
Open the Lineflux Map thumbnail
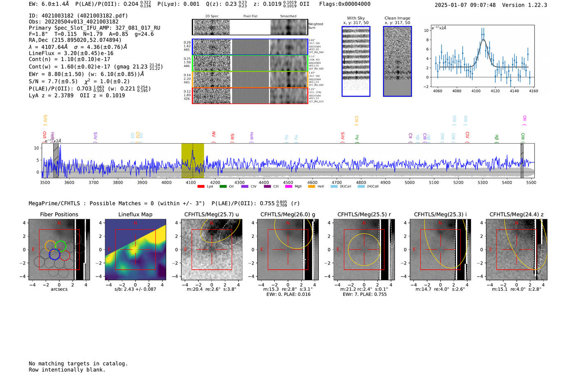135,249
